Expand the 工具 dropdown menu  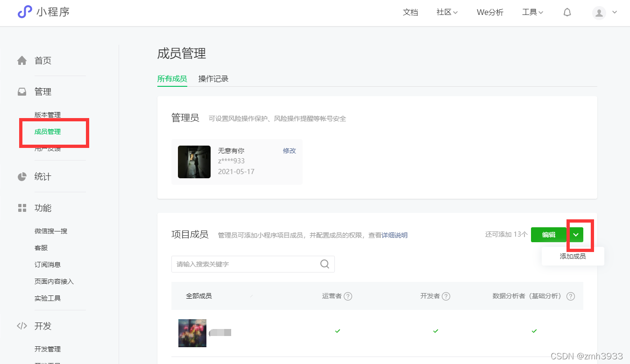pyautogui.click(x=532, y=13)
